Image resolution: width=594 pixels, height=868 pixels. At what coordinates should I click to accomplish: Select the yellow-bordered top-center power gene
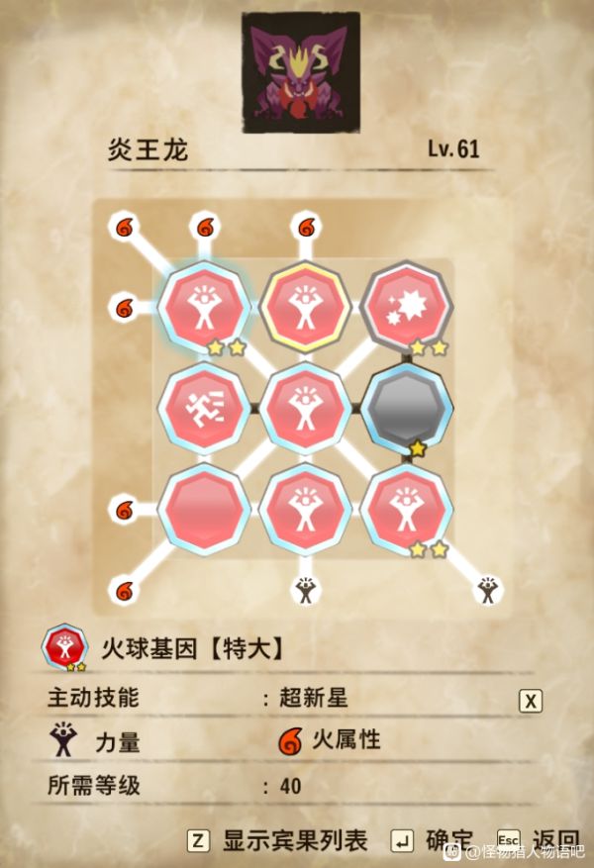coord(305,307)
